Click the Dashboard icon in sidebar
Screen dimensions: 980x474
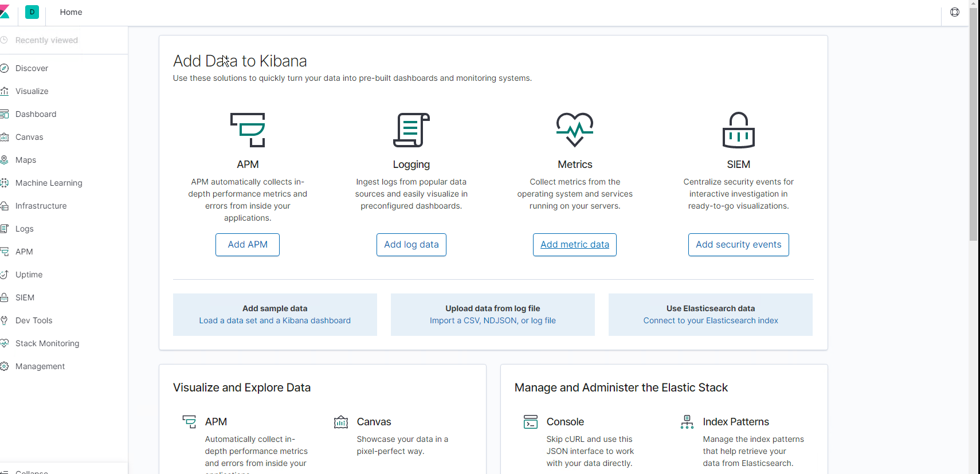(4, 114)
